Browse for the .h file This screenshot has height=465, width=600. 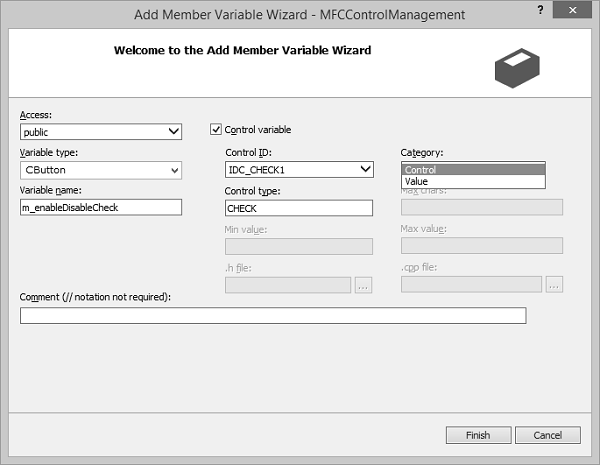363,285
